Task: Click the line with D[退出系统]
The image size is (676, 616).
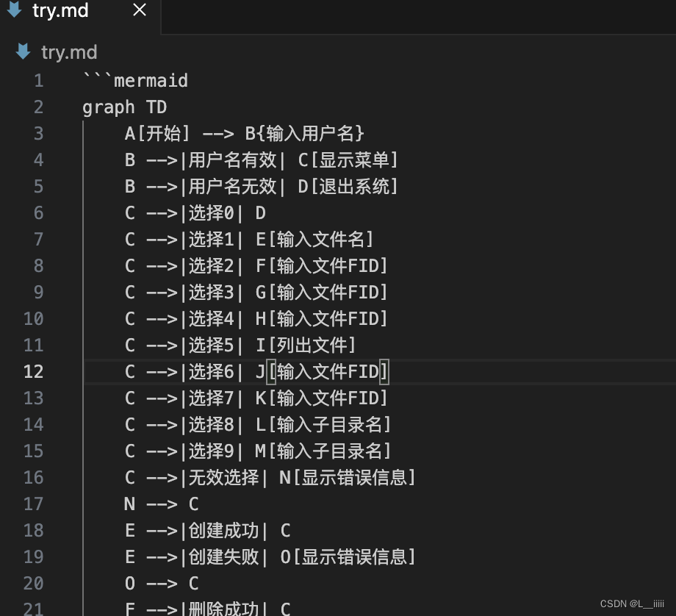Action: (262, 187)
